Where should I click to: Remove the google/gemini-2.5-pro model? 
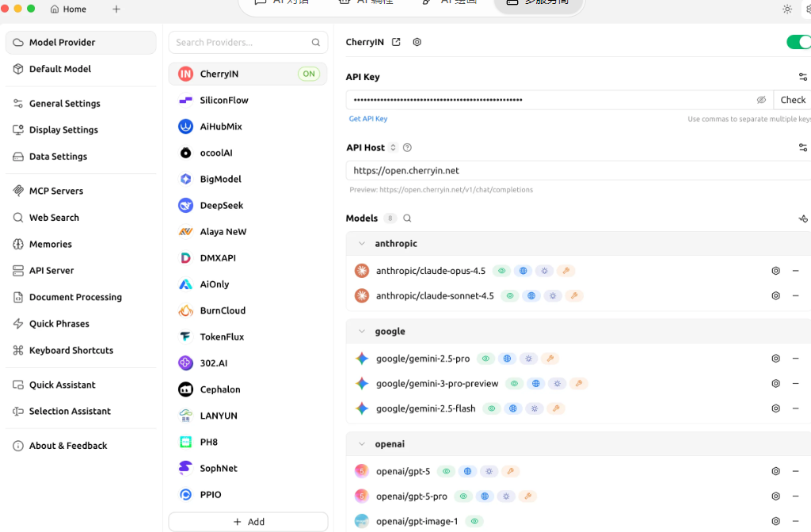(795, 359)
